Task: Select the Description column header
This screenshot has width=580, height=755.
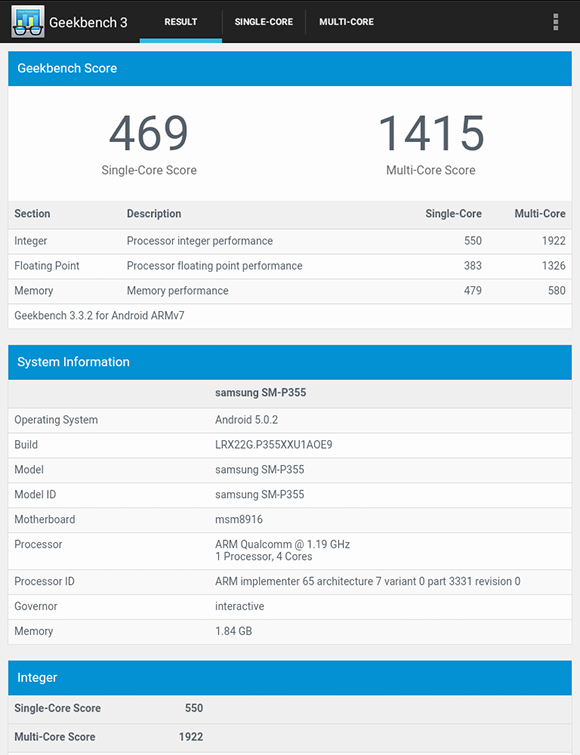Action: pos(154,213)
